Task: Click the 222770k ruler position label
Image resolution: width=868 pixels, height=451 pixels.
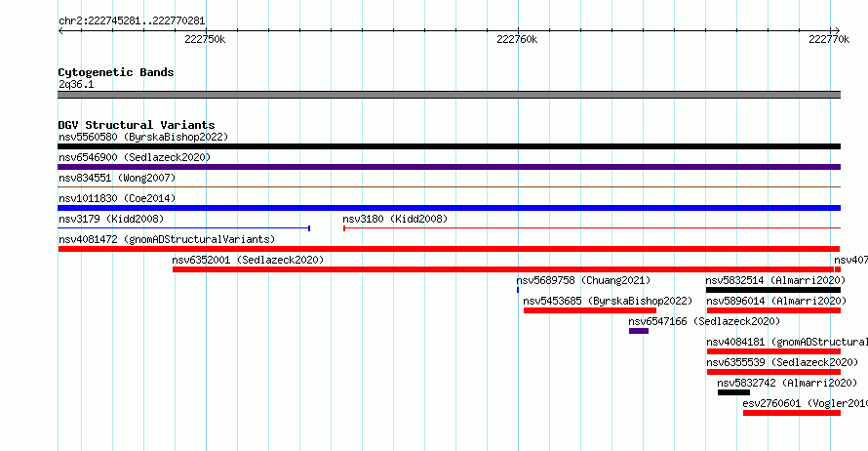Action: tap(829, 39)
